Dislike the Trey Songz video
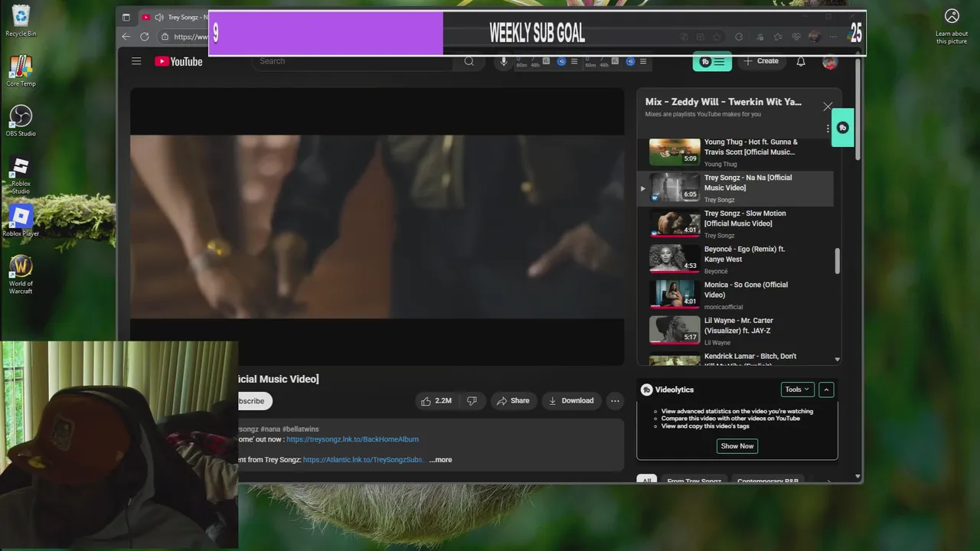This screenshot has height=551, width=980. pyautogui.click(x=472, y=400)
